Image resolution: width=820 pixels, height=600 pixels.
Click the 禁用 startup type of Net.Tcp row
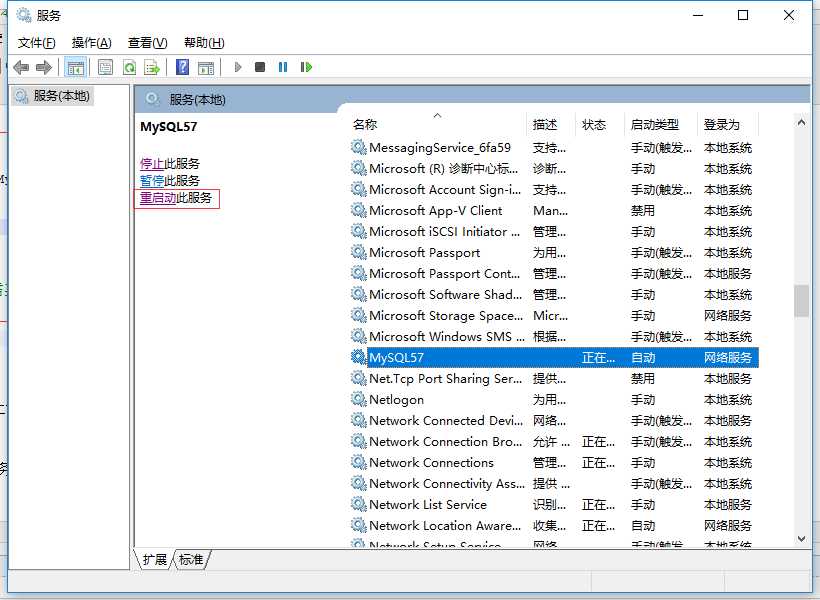[643, 378]
